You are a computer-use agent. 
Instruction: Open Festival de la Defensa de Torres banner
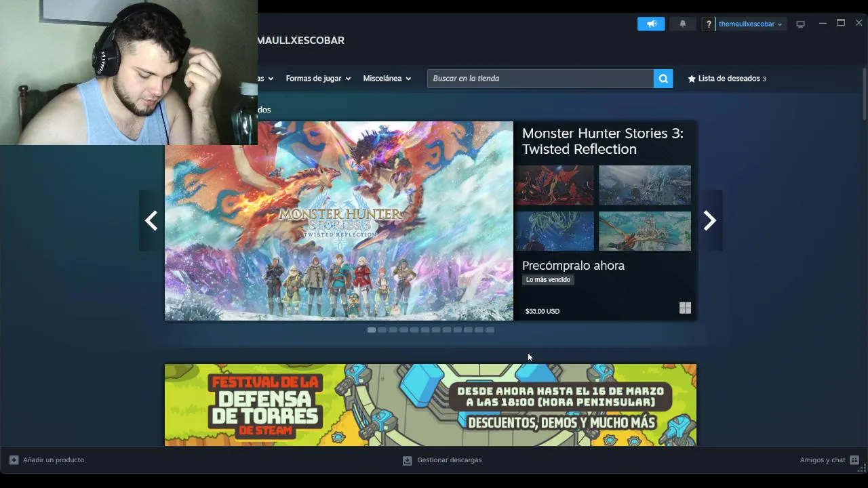[x=431, y=405]
